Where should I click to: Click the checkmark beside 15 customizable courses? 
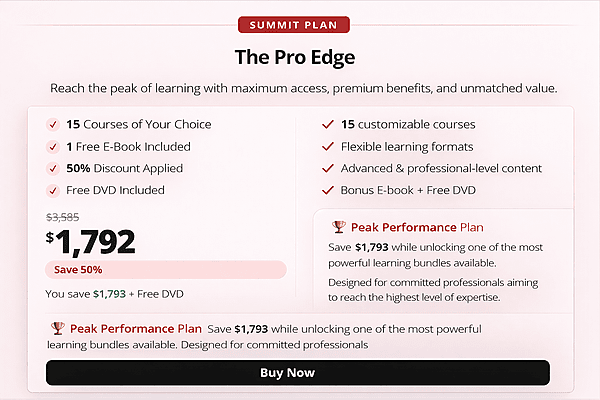click(x=328, y=125)
